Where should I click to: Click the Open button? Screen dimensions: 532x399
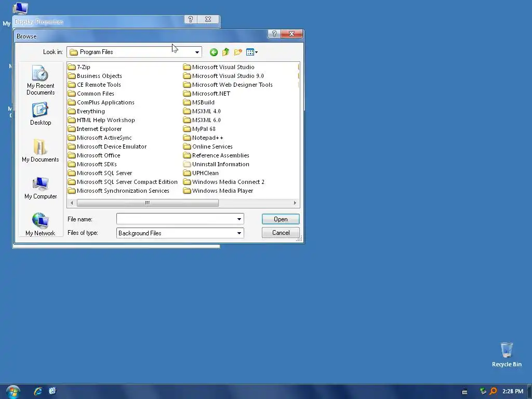[281, 219]
